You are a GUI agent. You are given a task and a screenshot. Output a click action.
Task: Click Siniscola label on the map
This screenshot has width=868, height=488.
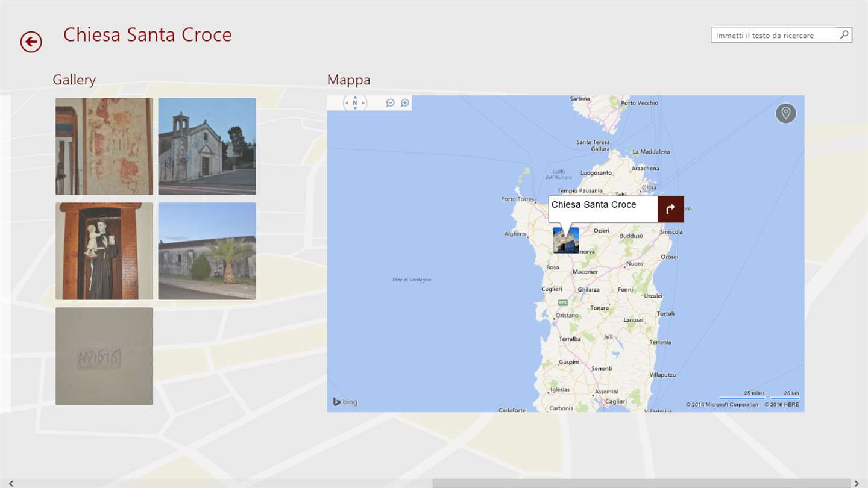[671, 232]
